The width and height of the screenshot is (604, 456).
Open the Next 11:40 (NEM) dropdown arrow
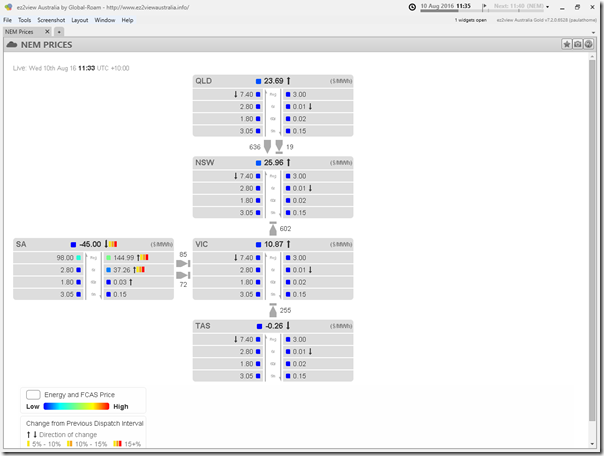click(x=547, y=7)
